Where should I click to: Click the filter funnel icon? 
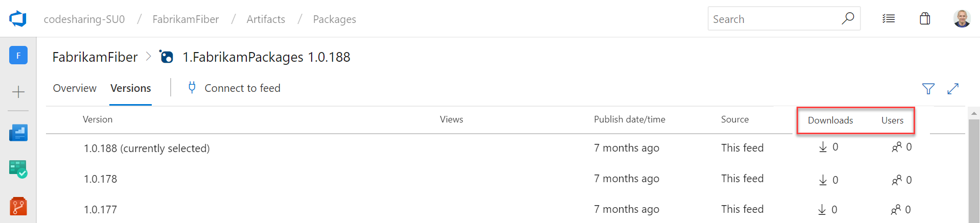click(x=928, y=89)
